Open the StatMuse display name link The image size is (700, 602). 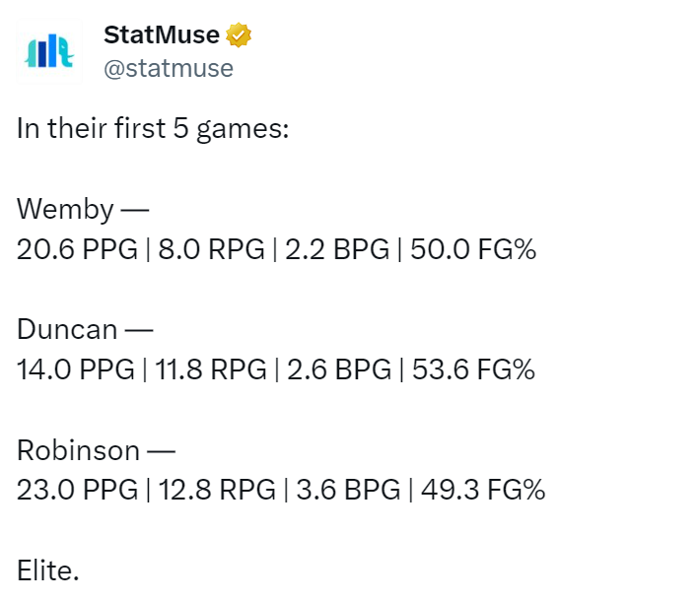tap(162, 36)
